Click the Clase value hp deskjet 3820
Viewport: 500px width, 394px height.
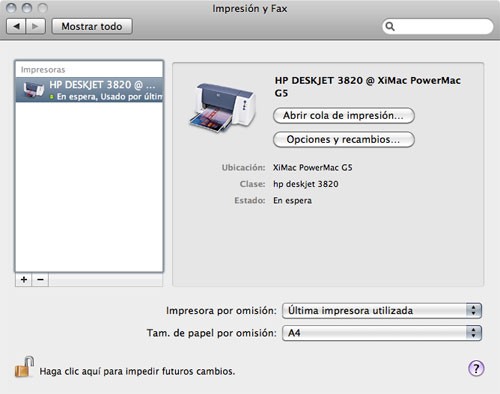306,184
